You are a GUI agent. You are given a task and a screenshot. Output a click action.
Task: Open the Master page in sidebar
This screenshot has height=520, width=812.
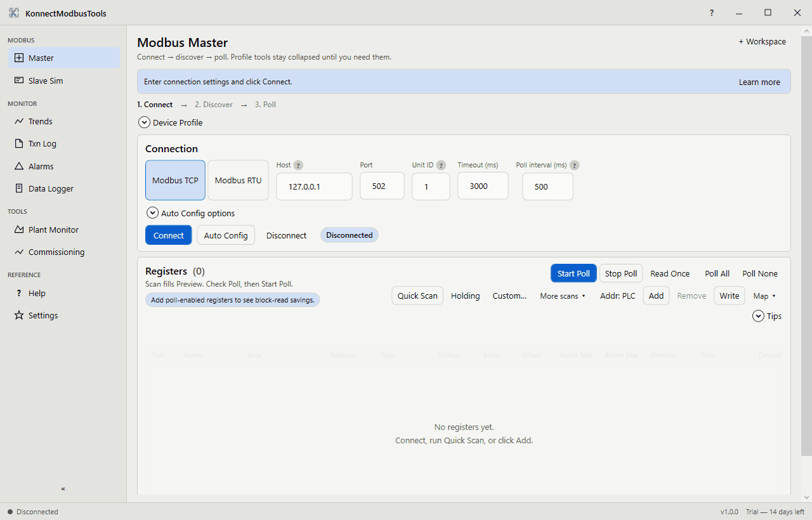(x=64, y=58)
